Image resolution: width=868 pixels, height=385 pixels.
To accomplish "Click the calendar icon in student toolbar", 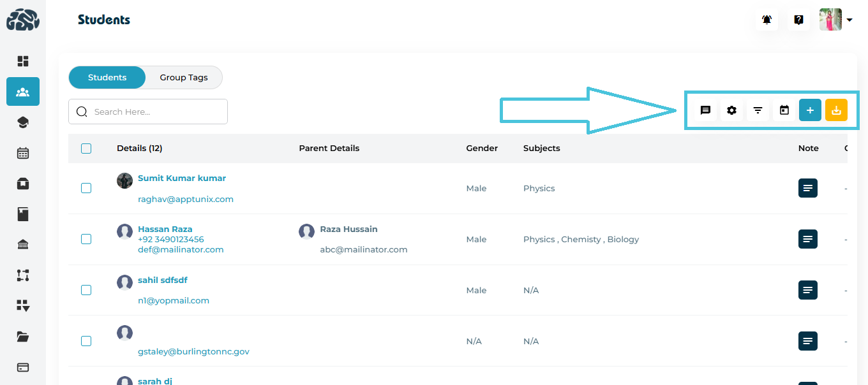I will click(x=784, y=110).
